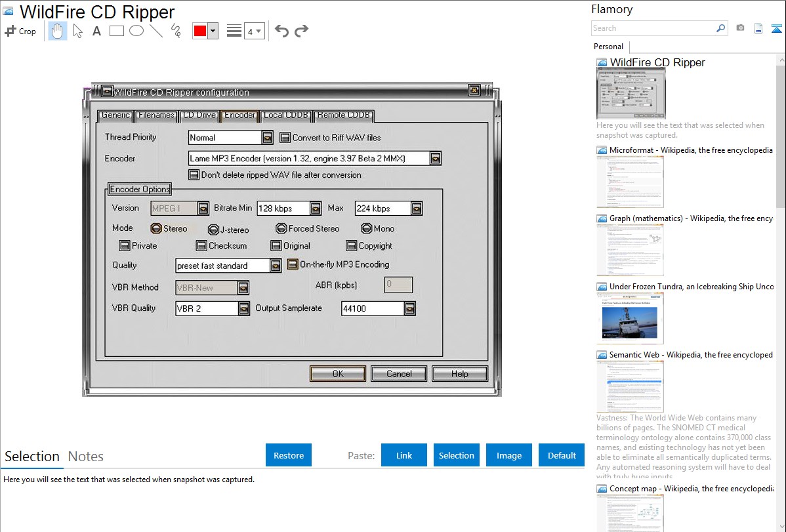Enable the Checksum option
The image size is (786, 532).
pos(201,246)
